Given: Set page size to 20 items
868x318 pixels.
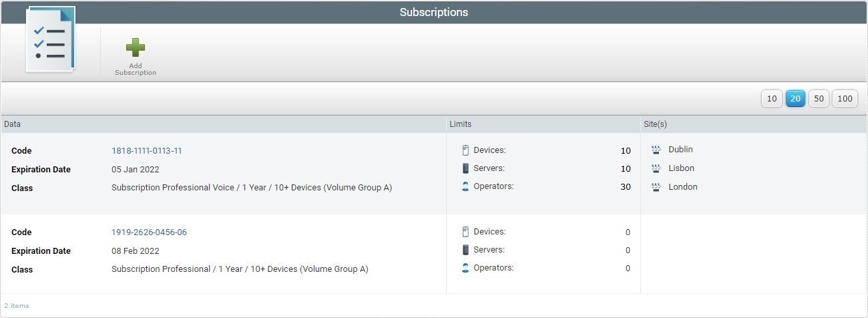Looking at the screenshot, I should coord(795,99).
